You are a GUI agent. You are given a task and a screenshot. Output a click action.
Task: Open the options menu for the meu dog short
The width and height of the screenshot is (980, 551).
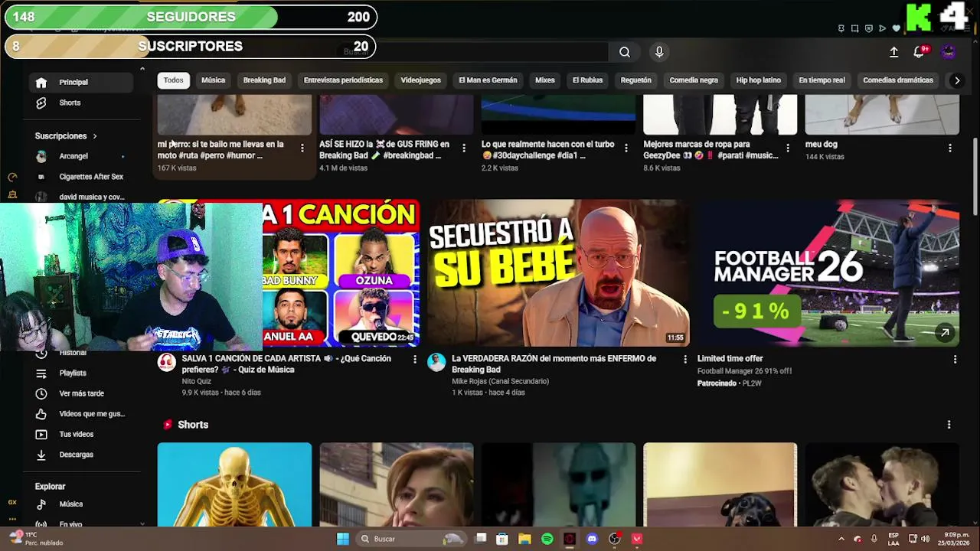click(x=949, y=148)
